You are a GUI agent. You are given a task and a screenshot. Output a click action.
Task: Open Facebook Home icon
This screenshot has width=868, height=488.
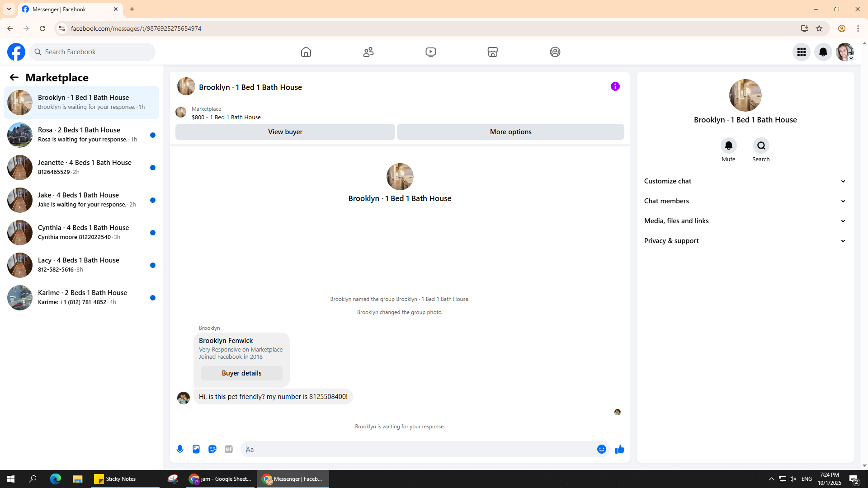[x=306, y=52]
